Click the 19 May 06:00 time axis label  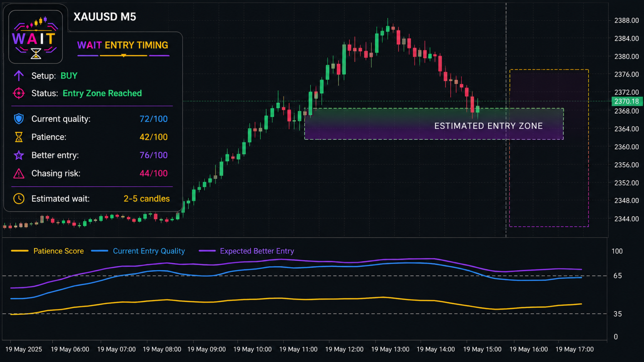[x=70, y=349]
